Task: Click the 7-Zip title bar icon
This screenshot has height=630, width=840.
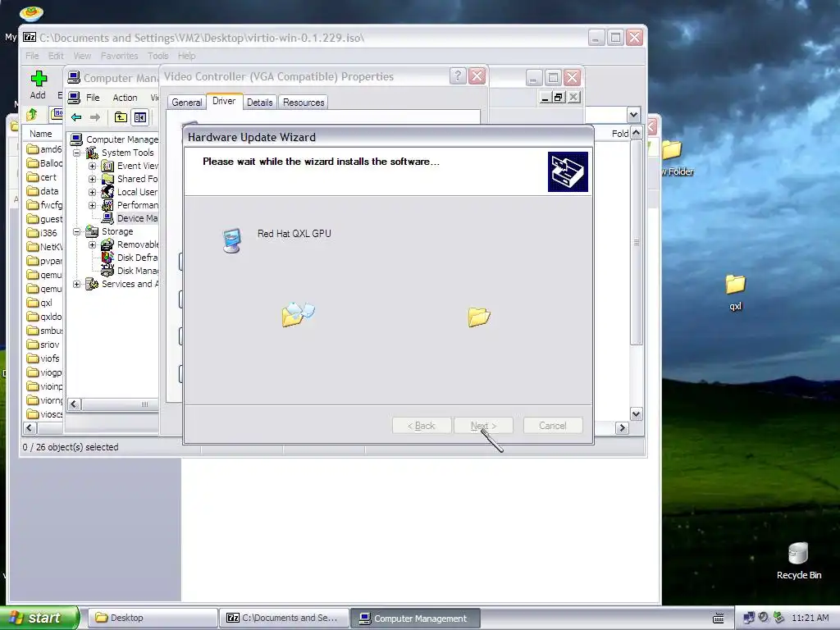Action: (x=30, y=38)
